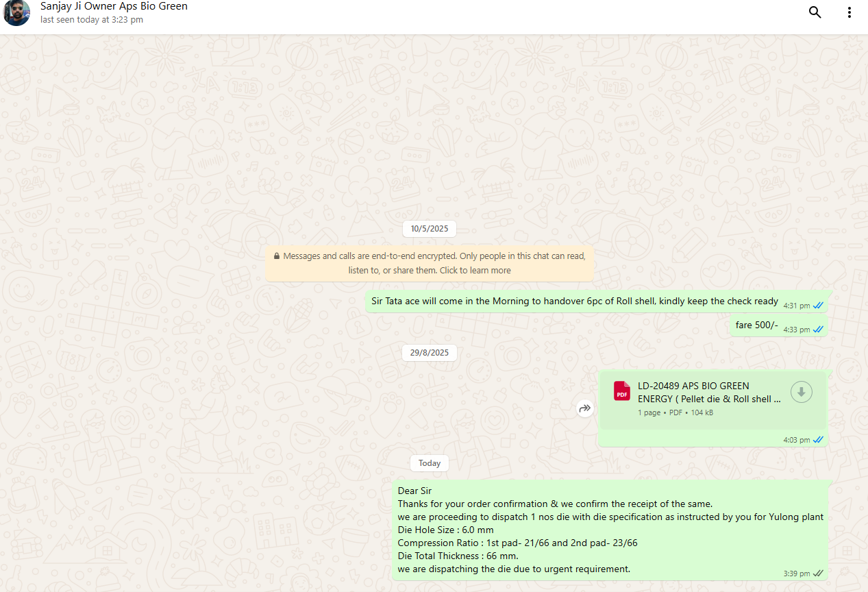Select the Tata ace roll shell message
Screen dimensions: 868x592
(574, 301)
